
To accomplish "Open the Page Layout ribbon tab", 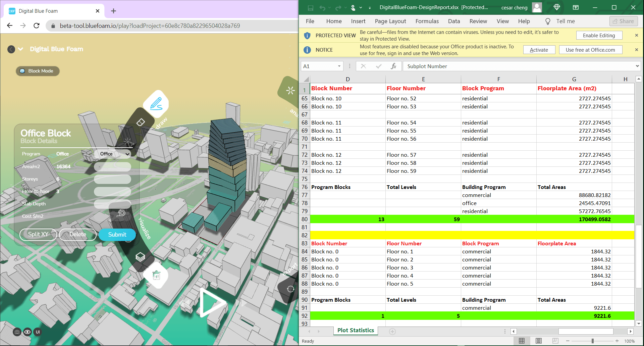I will (x=390, y=21).
